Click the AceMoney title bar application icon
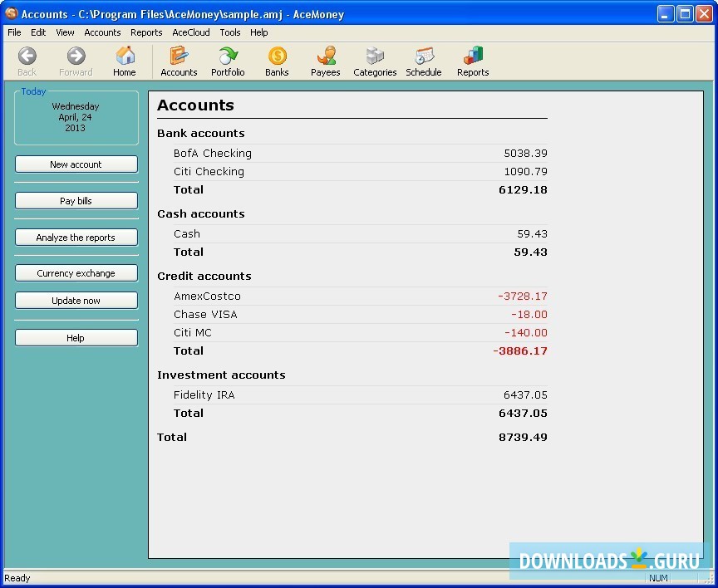Viewport: 718px width, 588px height. (11, 14)
